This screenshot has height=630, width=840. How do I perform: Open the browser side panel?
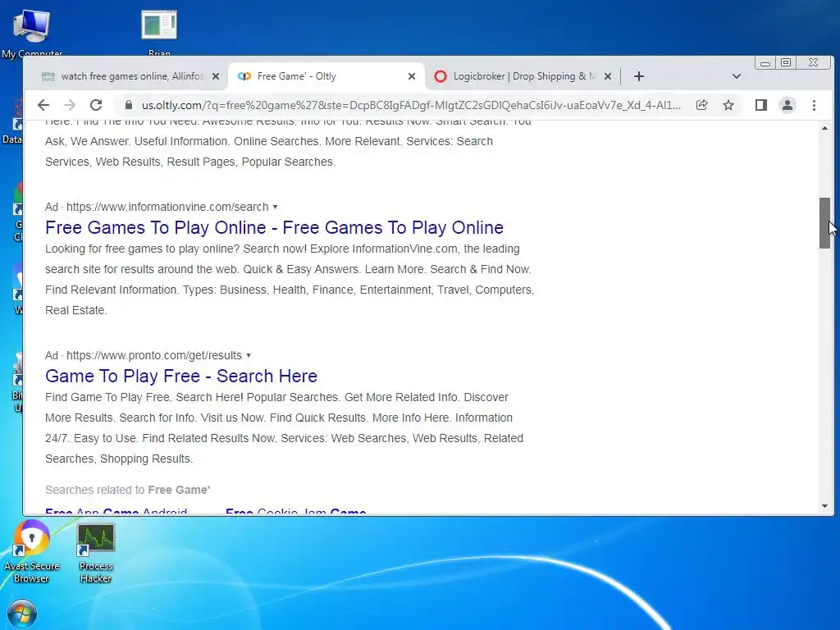[760, 105]
